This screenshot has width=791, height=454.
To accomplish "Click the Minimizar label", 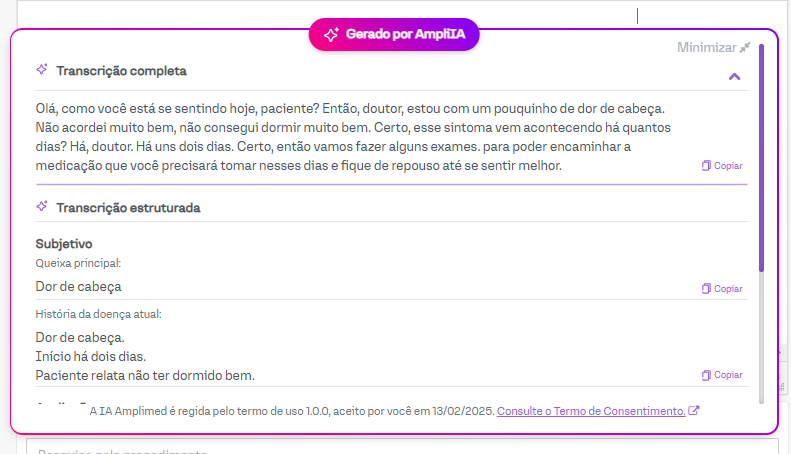I will coord(706,47).
